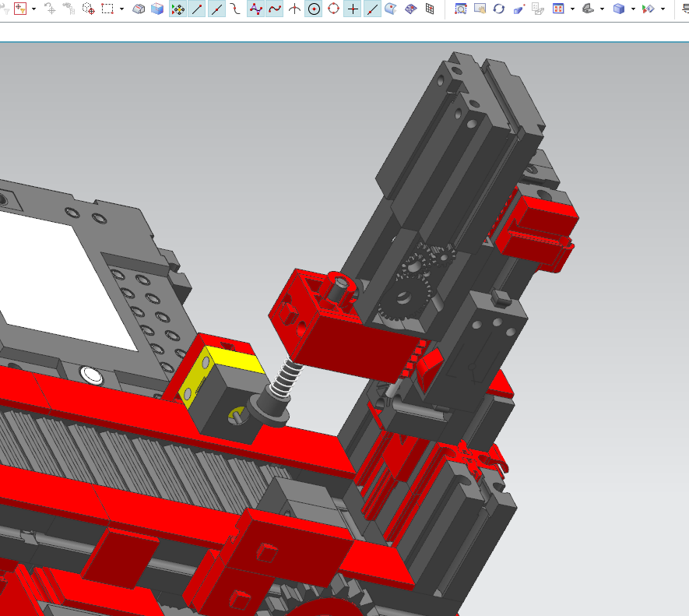The height and width of the screenshot is (616, 689).
Task: Click the blue cube rendering style icon
Action: pos(619,9)
